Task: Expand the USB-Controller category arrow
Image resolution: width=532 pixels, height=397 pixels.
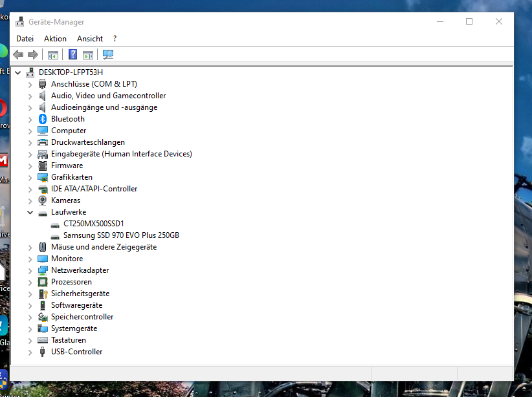Action: tap(30, 352)
